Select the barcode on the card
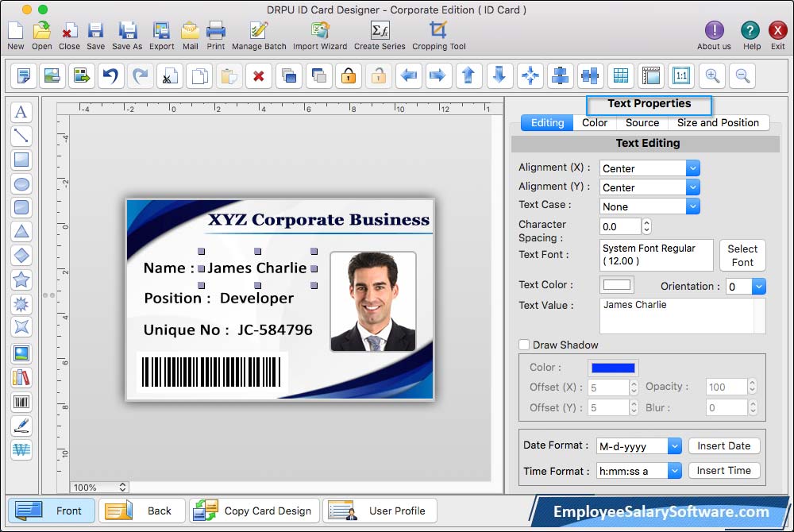Image resolution: width=794 pixels, height=532 pixels. click(211, 372)
